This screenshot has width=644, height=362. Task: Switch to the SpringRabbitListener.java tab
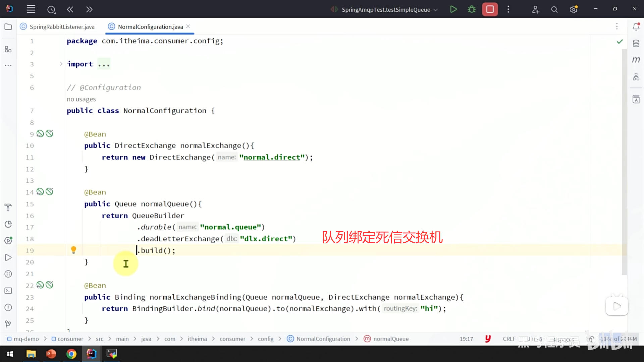tap(62, 27)
